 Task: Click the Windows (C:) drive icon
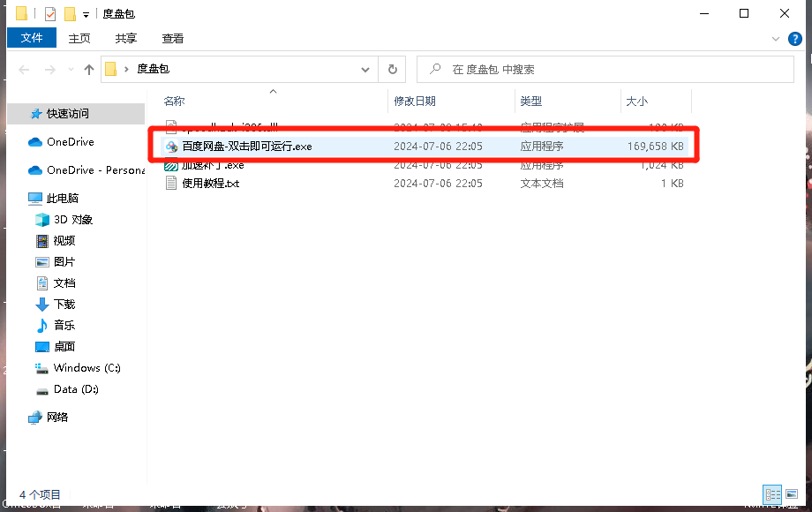click(42, 368)
